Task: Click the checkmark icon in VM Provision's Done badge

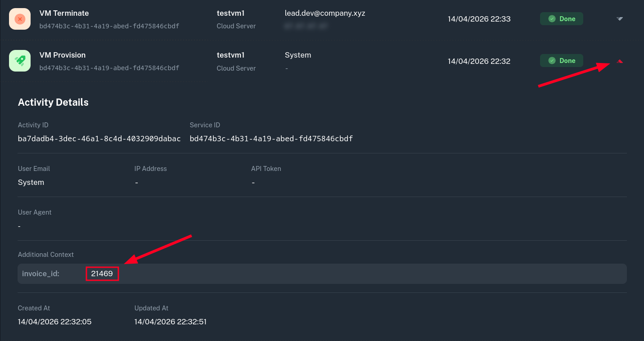Action: click(552, 61)
